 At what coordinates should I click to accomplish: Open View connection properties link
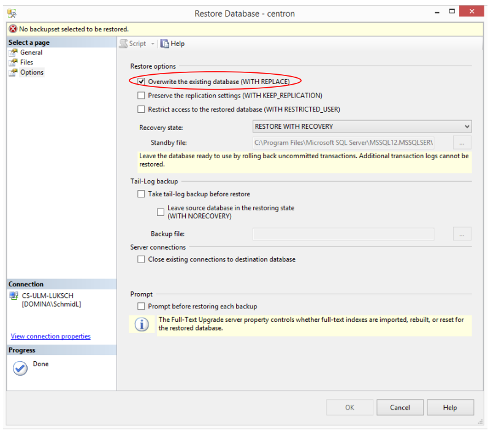(x=50, y=336)
